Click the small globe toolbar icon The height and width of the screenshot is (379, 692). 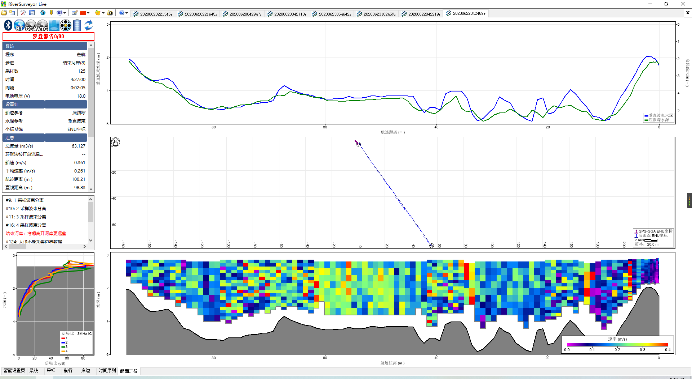[43, 13]
